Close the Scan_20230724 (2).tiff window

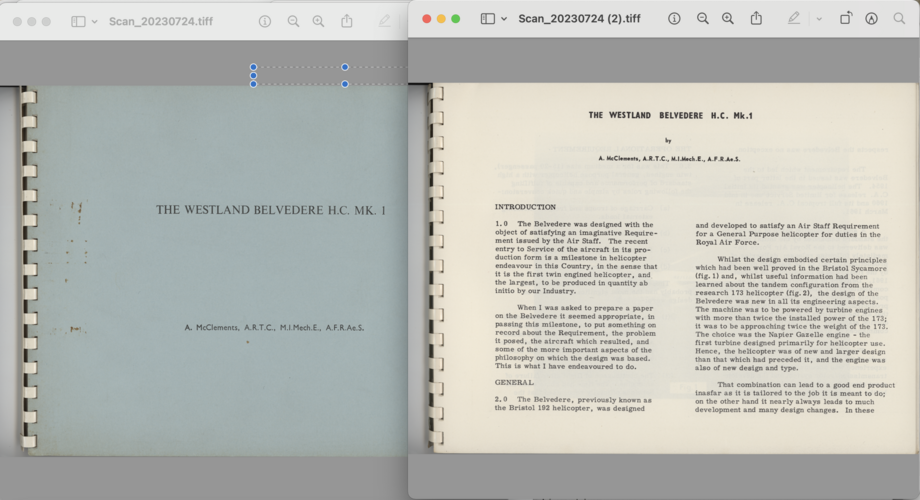427,19
